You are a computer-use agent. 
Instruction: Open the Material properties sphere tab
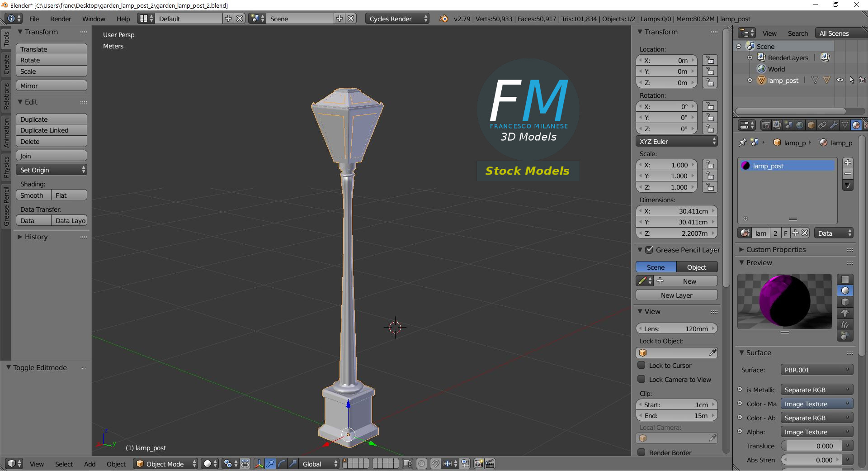pyautogui.click(x=856, y=125)
